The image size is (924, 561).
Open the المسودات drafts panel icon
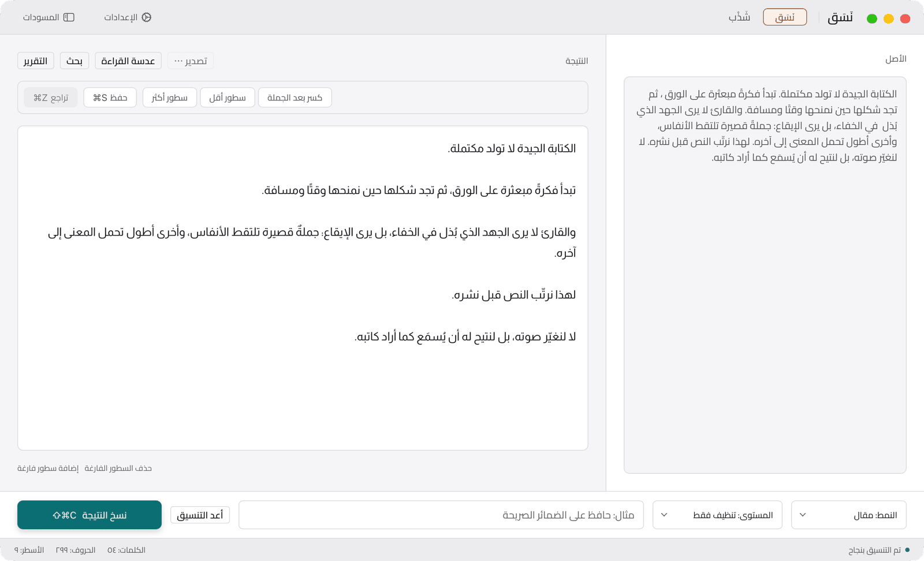69,17
